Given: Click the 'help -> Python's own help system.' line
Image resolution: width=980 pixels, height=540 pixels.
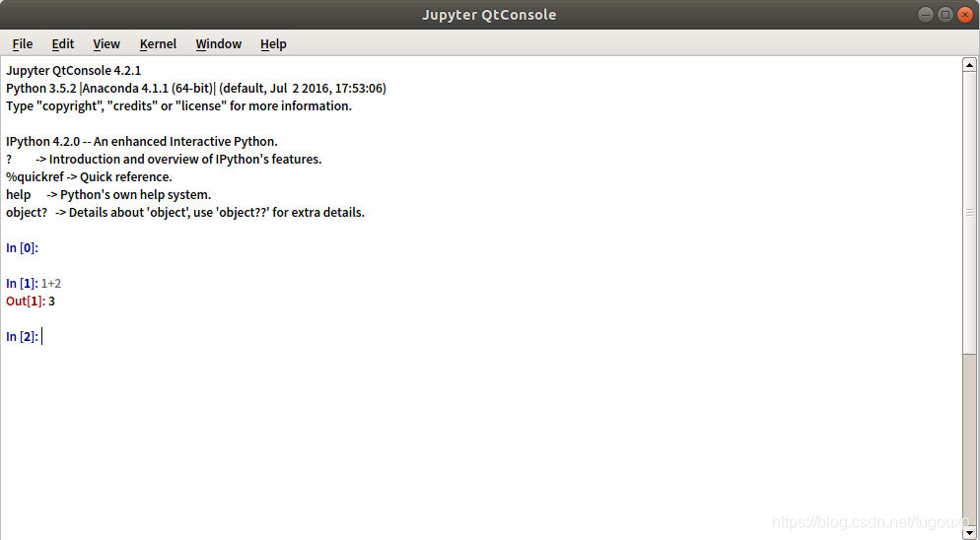Looking at the screenshot, I should click(108, 194).
